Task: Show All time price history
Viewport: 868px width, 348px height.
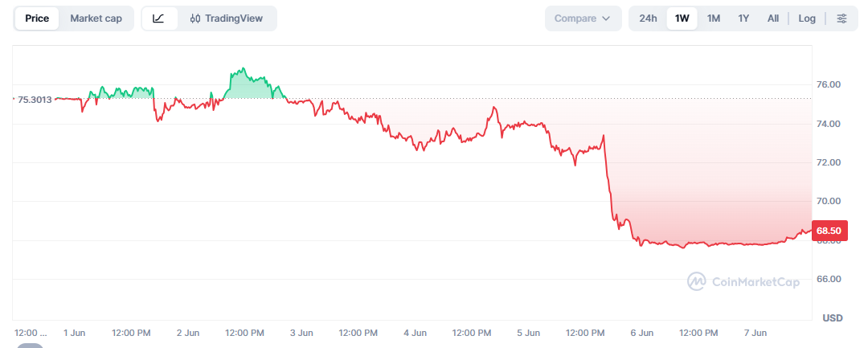Action: click(x=773, y=18)
